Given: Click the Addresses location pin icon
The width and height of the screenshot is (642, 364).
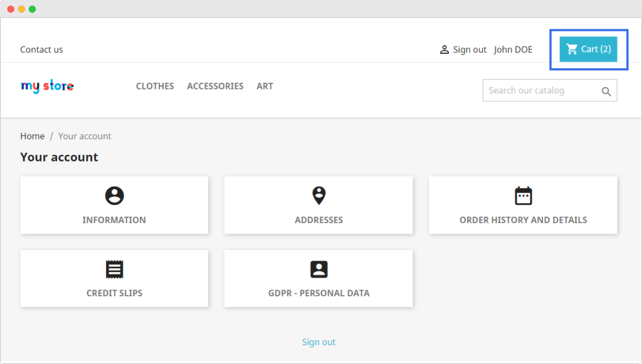Looking at the screenshot, I should pos(318,196).
